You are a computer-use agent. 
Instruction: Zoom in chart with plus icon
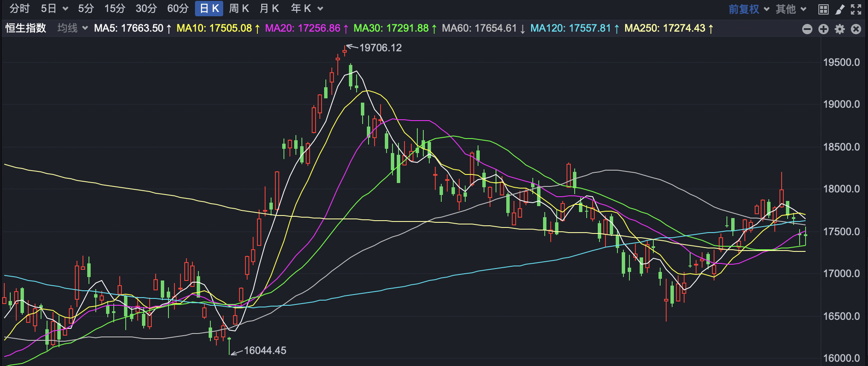824,29
